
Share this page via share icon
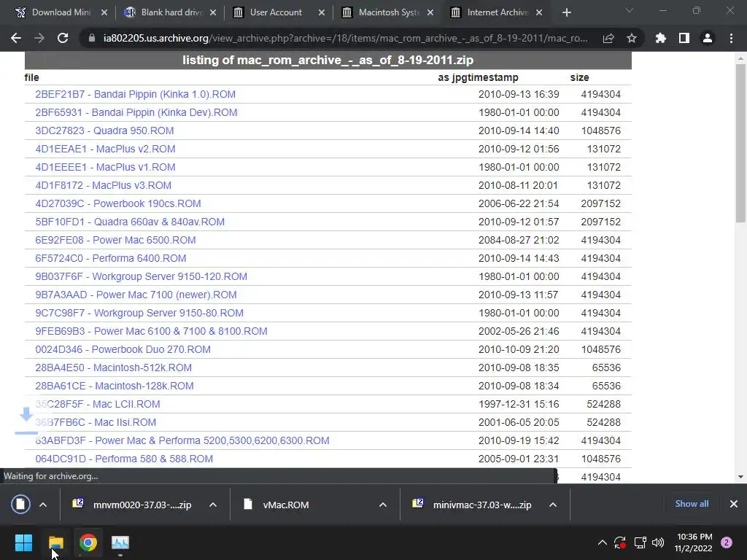coord(608,38)
